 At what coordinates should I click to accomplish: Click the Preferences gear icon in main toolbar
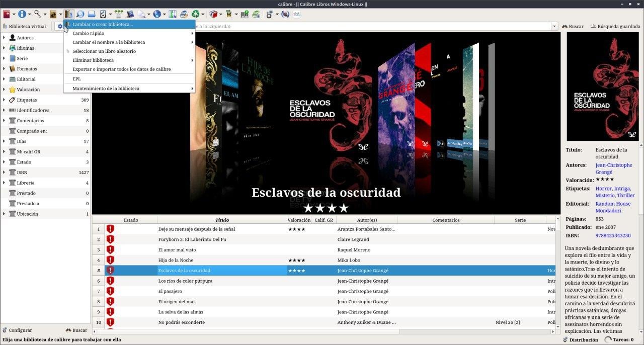point(270,14)
